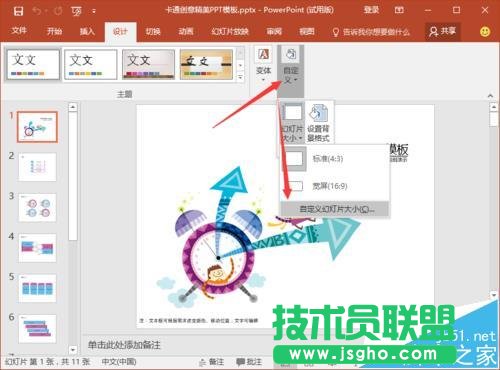Viewport: 500px width, 370px height.
Task: Click the Tell Me search box with lightbulb
Action: [371, 32]
